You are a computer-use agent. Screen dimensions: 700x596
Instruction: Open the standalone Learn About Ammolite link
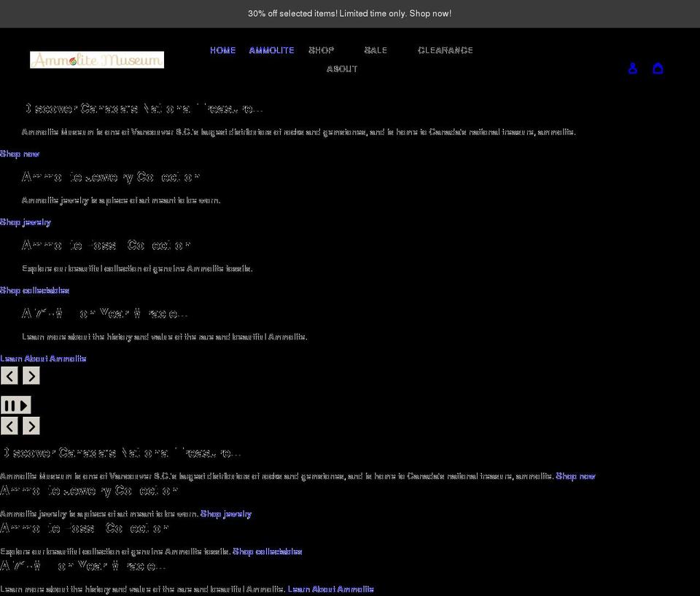(43, 358)
